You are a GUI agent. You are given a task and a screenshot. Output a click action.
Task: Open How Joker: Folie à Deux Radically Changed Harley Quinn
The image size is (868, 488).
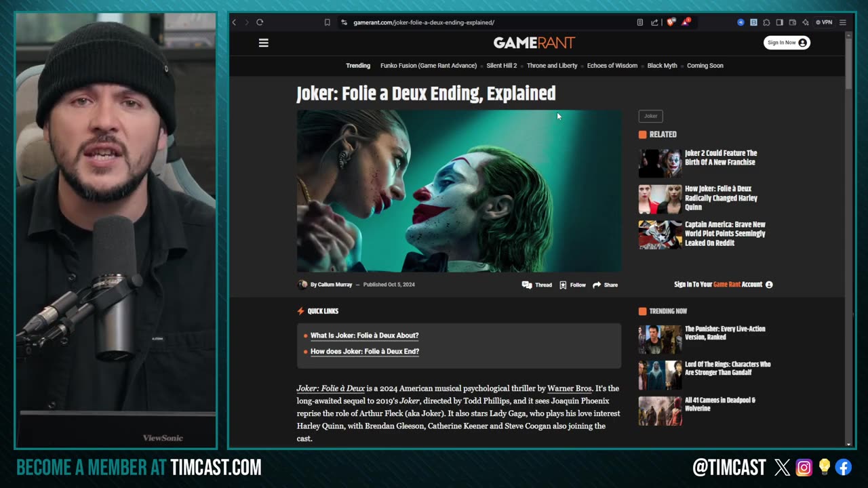click(x=721, y=198)
